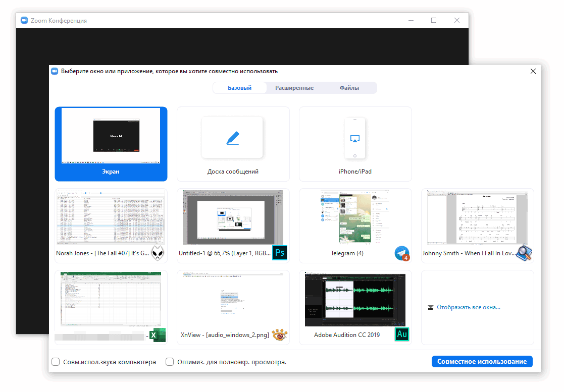Close the share selection dialog
564x392 pixels.
click(x=533, y=71)
